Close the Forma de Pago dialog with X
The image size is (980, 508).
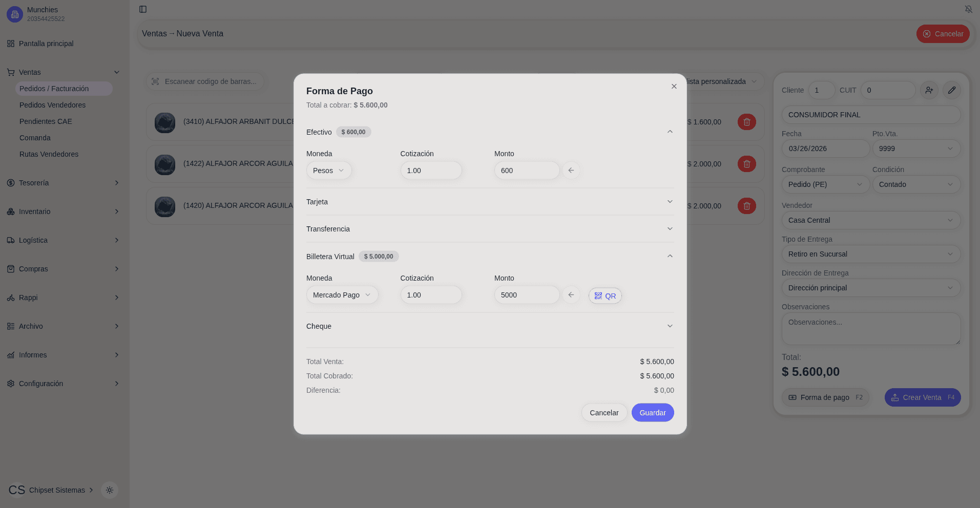674,87
